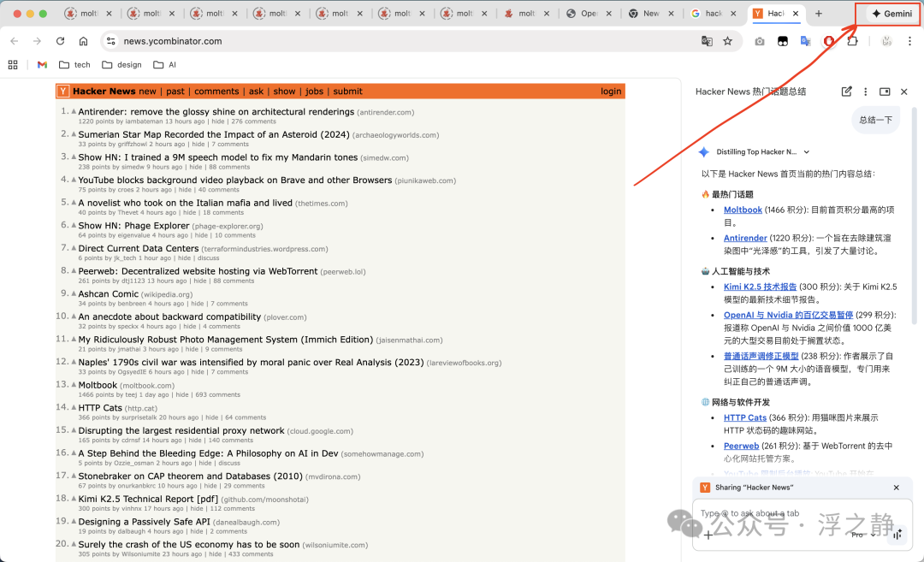Screen dimensions: 924x562
Task: Open the AI bookmarks folder
Action: (x=165, y=65)
